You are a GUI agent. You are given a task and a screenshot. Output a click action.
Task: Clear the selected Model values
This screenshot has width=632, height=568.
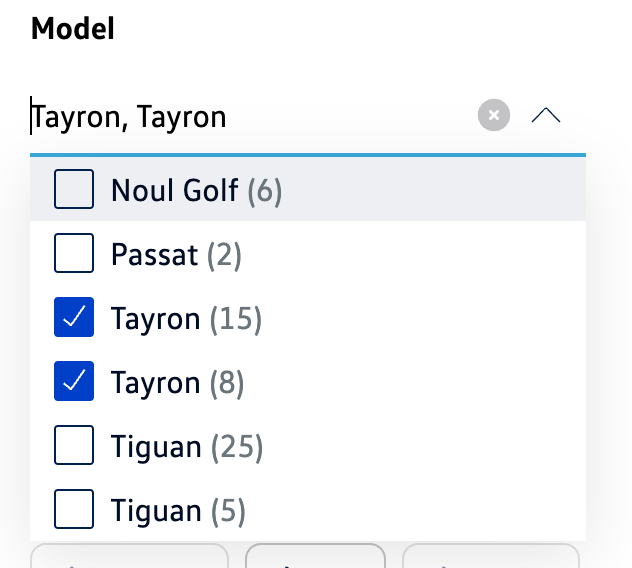click(x=494, y=116)
